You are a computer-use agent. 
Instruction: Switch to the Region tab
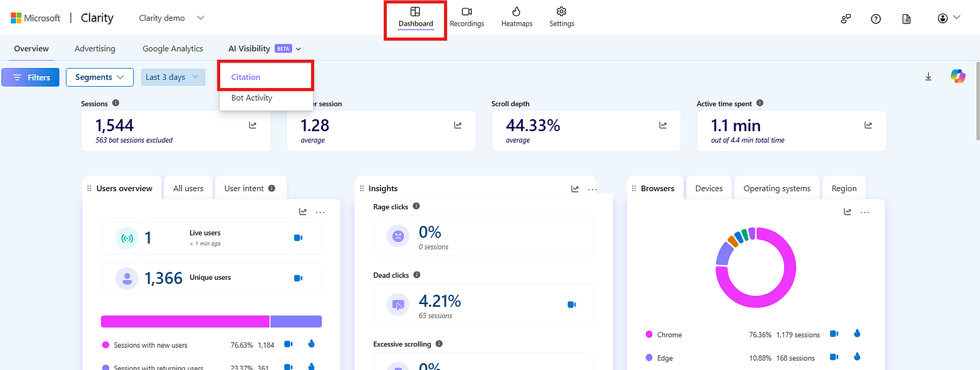844,188
